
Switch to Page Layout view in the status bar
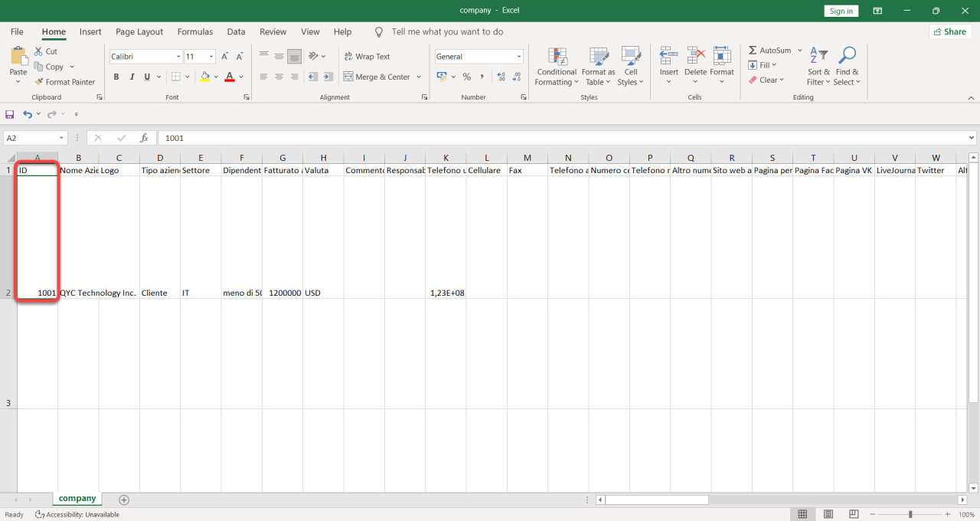click(828, 514)
